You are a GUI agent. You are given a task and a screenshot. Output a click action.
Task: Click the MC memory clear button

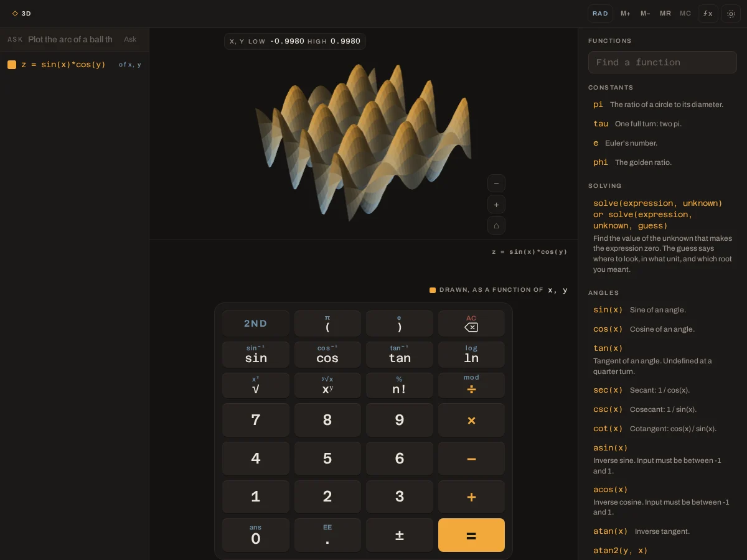click(x=685, y=14)
